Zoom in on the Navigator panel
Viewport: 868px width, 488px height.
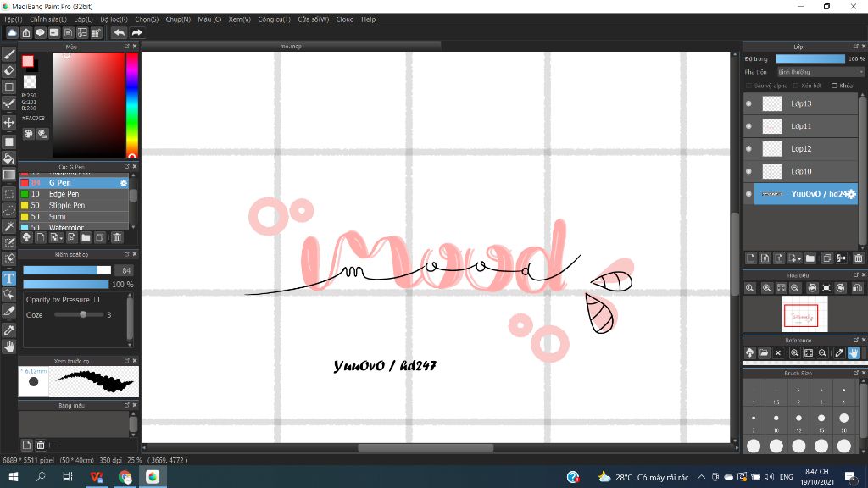[766, 288]
